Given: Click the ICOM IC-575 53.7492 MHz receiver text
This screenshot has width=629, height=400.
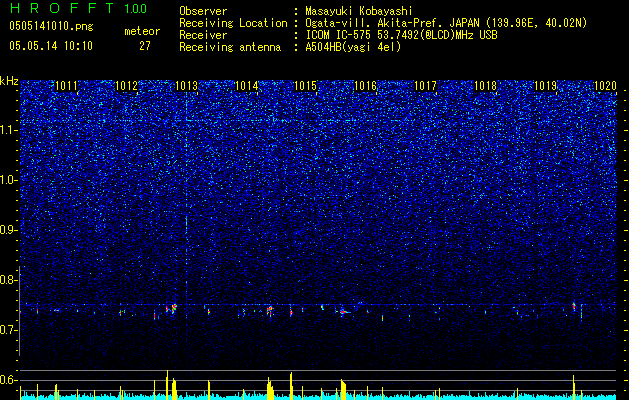Looking at the screenshot, I should pyautogui.click(x=401, y=35).
